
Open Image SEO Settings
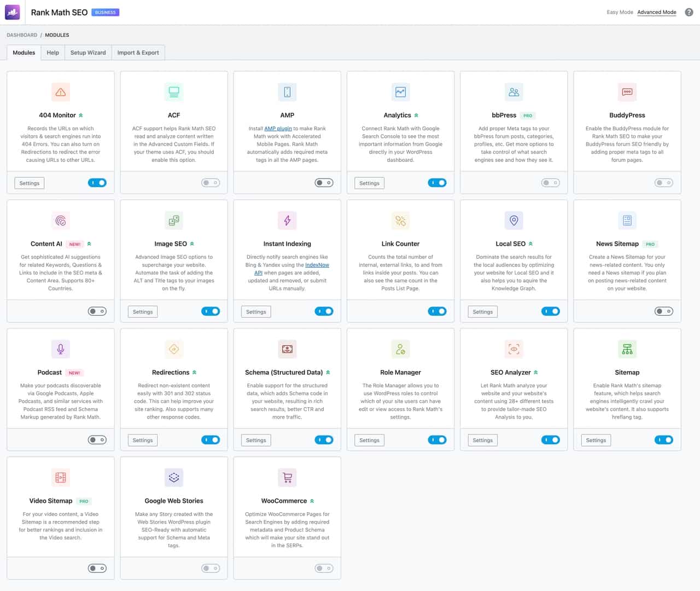click(x=143, y=312)
